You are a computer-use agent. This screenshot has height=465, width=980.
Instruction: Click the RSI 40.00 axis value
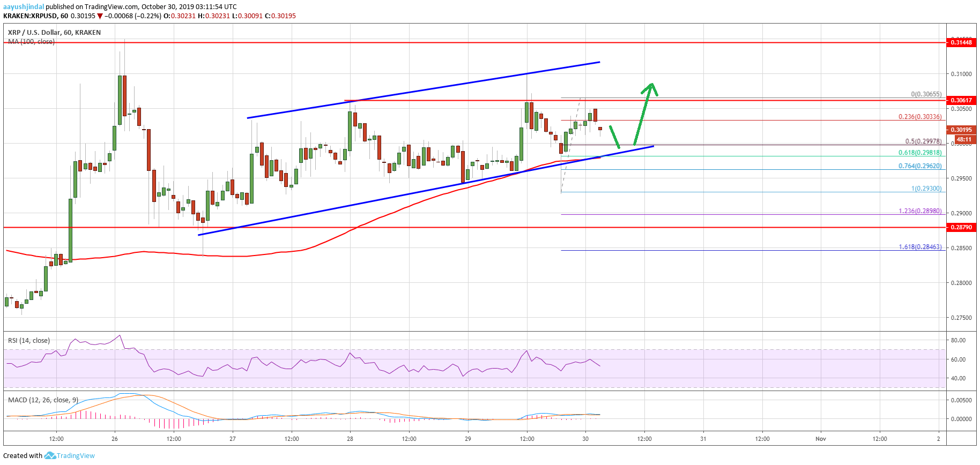958,378
